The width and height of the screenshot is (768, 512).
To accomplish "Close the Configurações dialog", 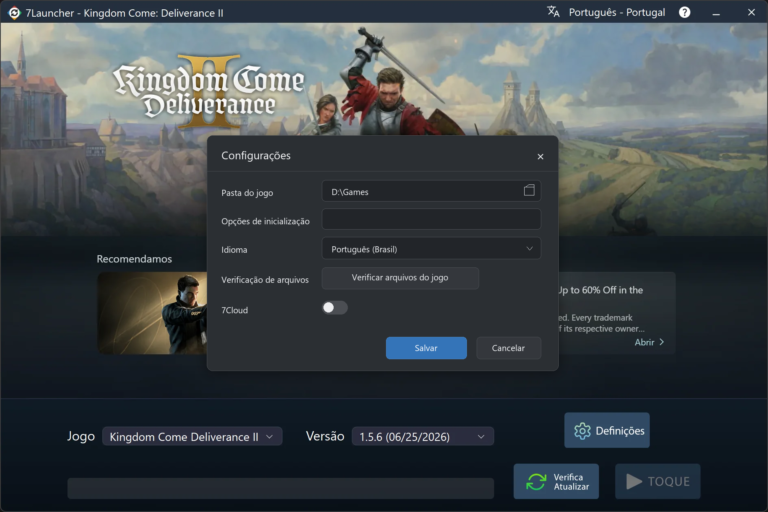I will 540,157.
